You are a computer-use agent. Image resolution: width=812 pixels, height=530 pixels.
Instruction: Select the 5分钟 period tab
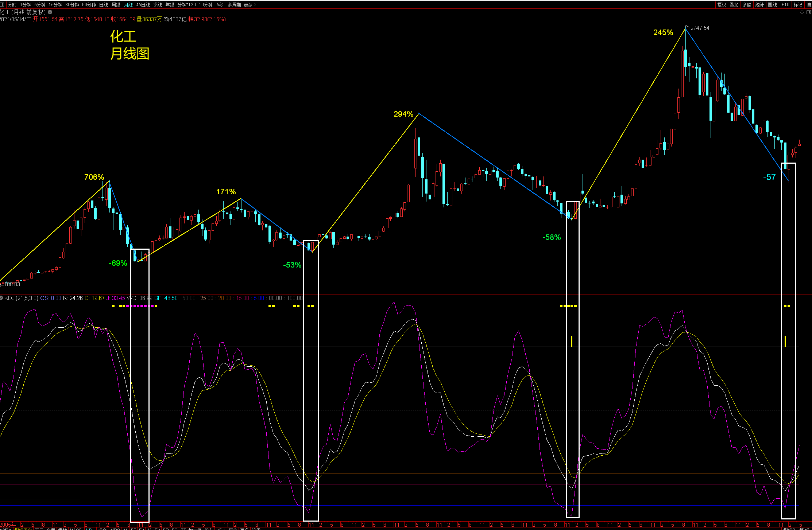[x=40, y=5]
